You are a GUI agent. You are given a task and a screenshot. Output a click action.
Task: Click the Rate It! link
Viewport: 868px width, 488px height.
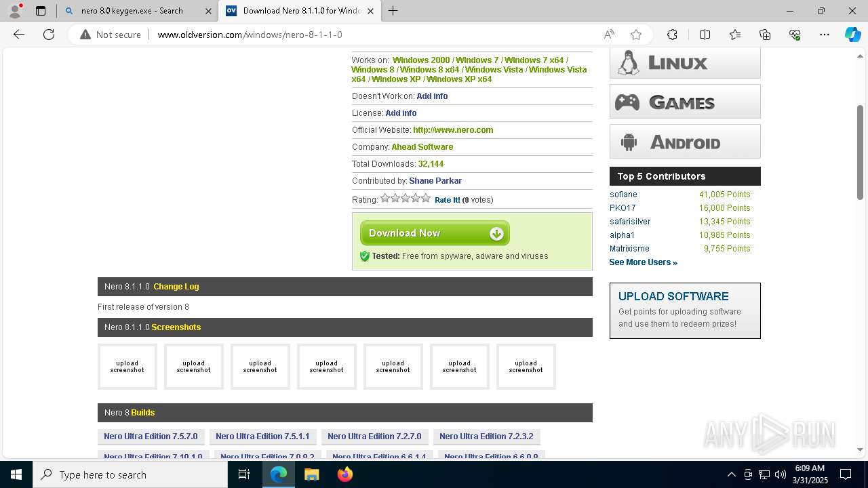pos(447,200)
